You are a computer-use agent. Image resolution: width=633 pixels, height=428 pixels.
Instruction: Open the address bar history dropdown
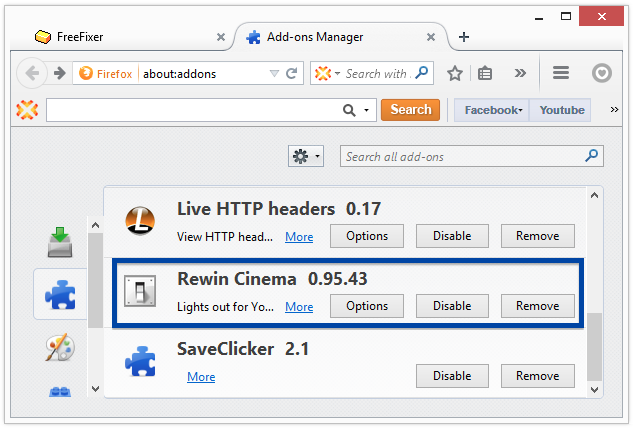tap(274, 73)
